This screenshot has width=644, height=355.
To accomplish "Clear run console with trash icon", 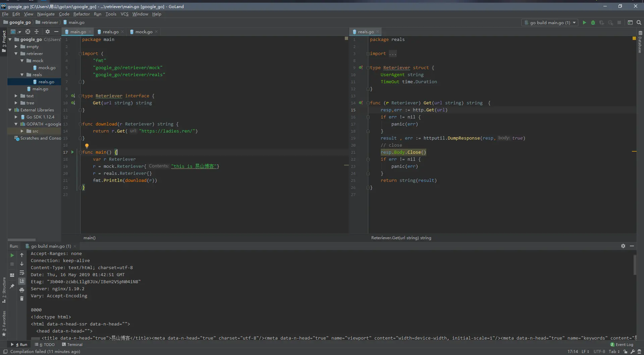I will click(x=22, y=299).
